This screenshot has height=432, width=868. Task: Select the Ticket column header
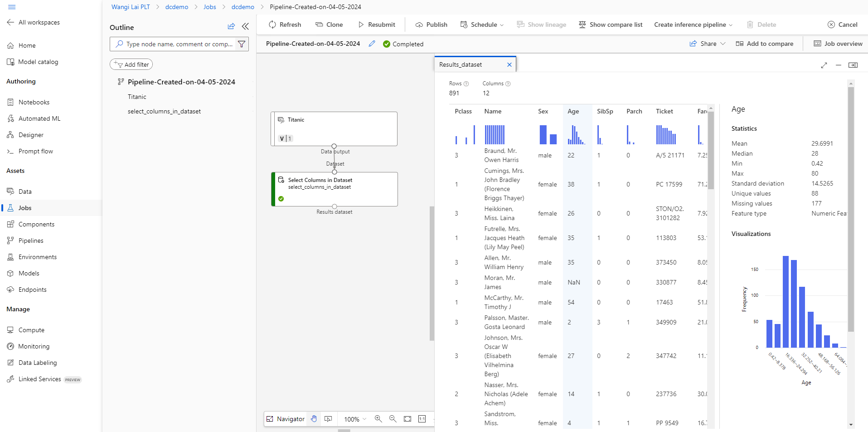pos(664,111)
